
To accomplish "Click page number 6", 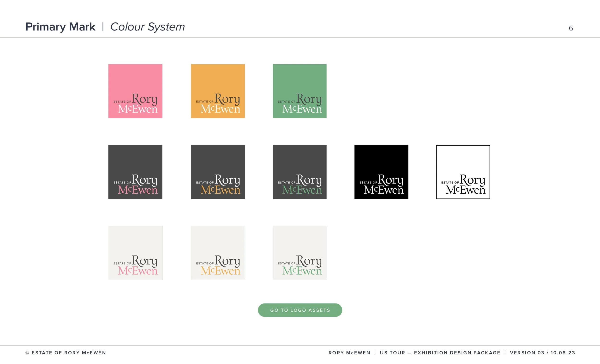I will 570,28.
